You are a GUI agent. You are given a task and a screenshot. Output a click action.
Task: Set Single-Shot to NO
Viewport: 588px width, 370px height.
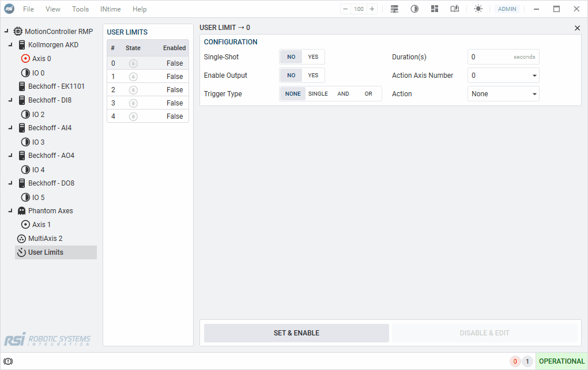291,57
